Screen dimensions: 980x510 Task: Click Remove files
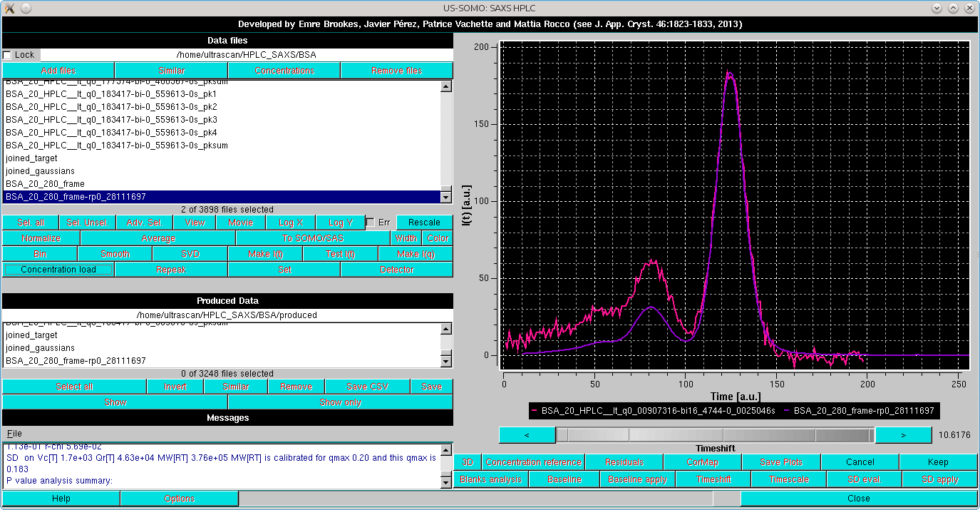[397, 71]
